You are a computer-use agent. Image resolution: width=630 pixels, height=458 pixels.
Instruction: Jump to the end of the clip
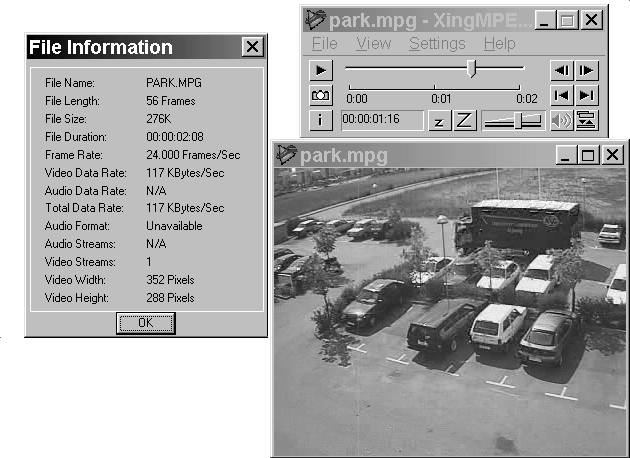click(x=587, y=95)
